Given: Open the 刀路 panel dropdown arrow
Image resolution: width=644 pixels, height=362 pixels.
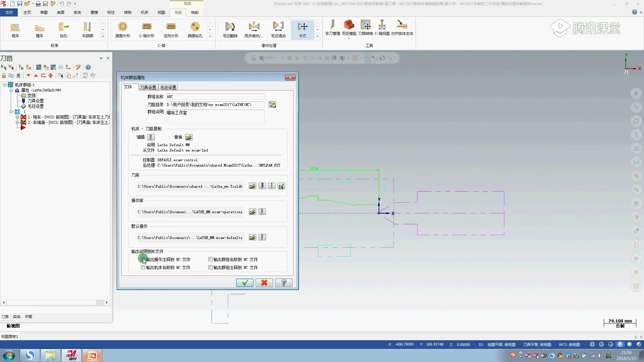Looking at the screenshot, I should tap(101, 58).
